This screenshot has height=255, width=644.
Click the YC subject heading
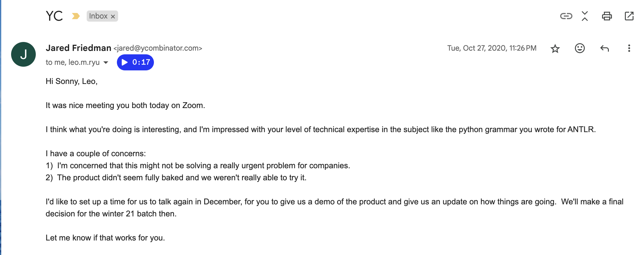(x=54, y=16)
